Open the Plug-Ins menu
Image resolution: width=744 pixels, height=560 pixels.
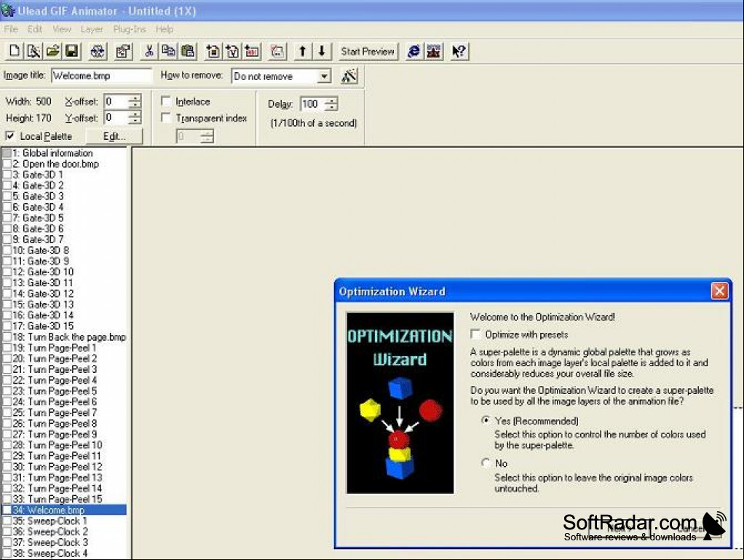click(130, 29)
